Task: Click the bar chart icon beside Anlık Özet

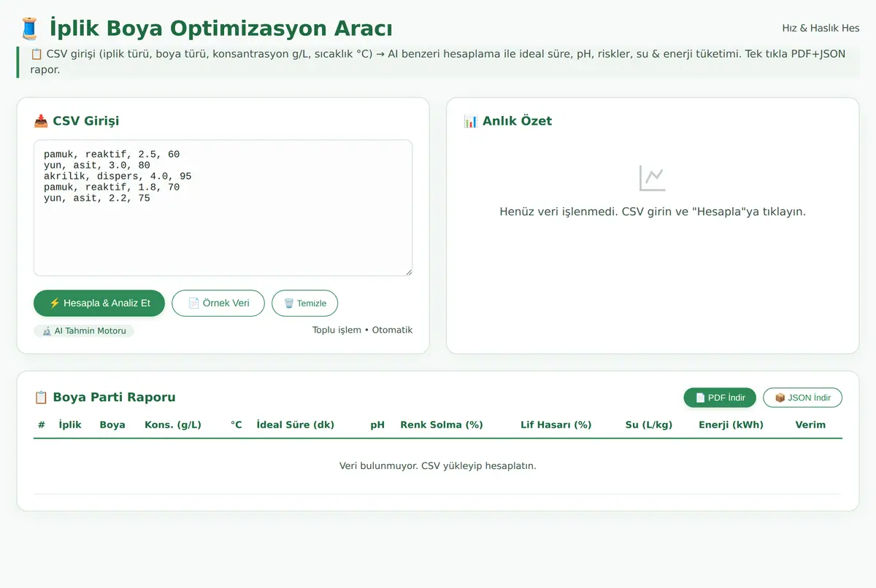Action: tap(470, 121)
